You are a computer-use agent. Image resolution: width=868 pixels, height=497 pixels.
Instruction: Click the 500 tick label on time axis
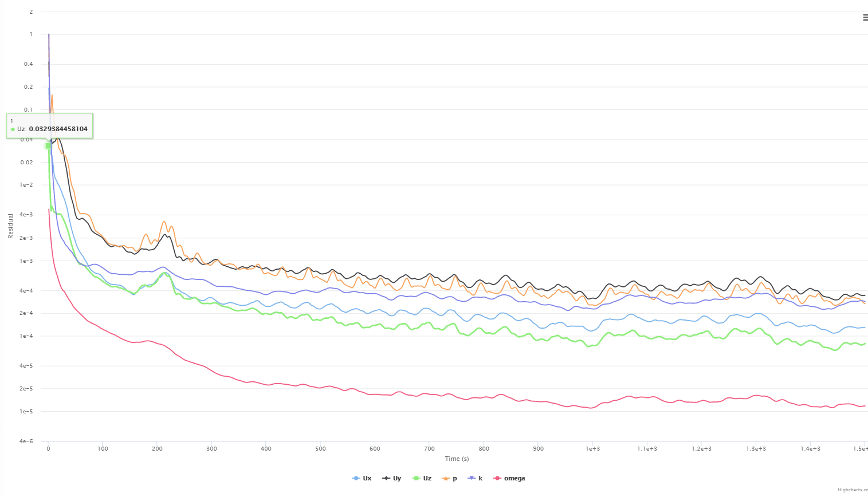coord(320,449)
